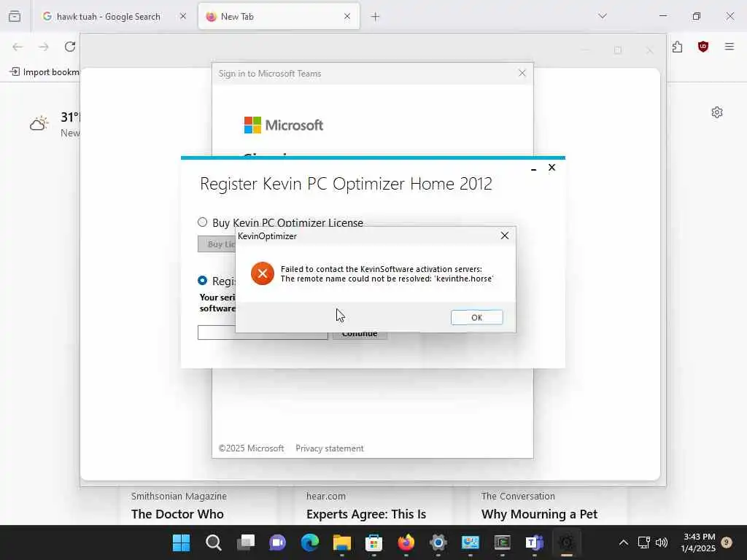The image size is (747, 560).
Task: Switch to hawk tuah Google Search tab
Action: tap(109, 17)
